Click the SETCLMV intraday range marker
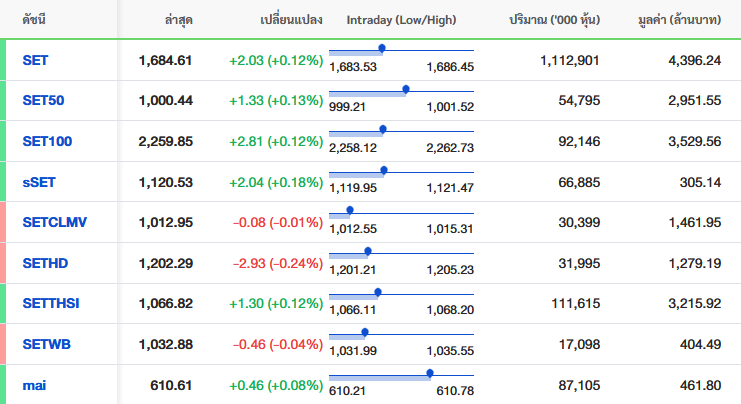Image resolution: width=741 pixels, height=404 pixels. pyautogui.click(x=350, y=210)
